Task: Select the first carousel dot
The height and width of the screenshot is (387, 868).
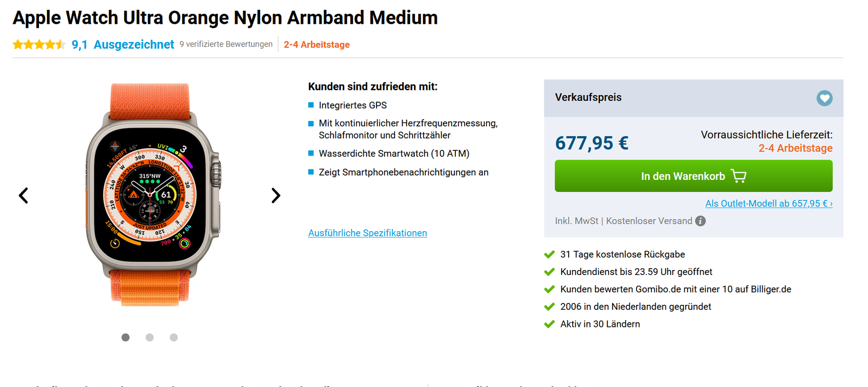Action: [x=126, y=337]
